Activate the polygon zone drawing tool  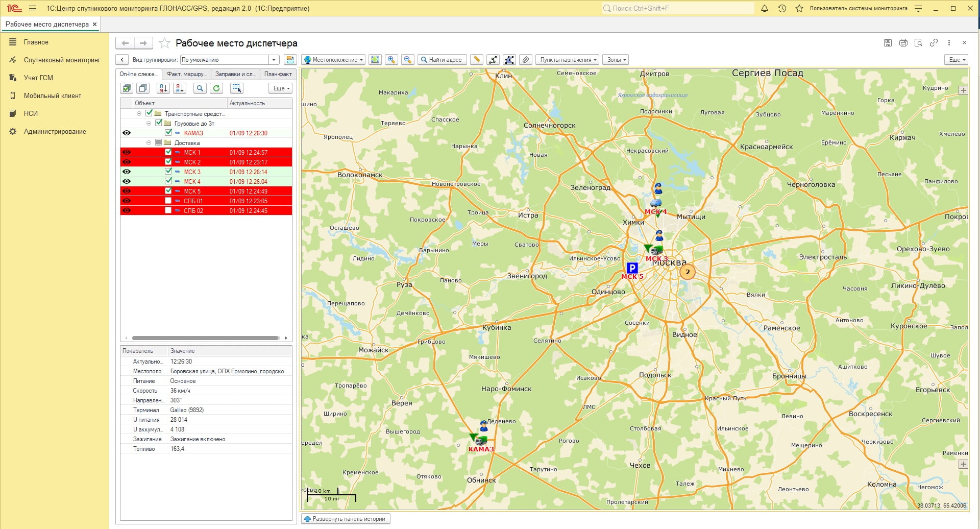click(509, 60)
